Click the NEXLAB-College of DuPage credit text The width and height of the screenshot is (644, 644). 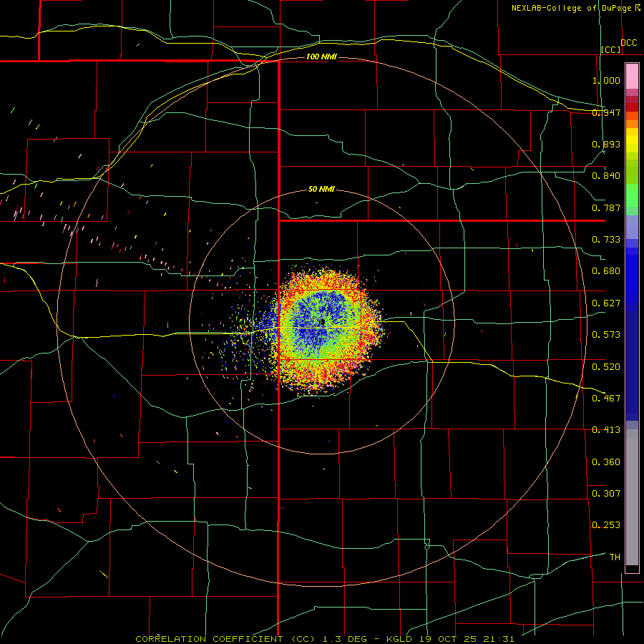571,8
